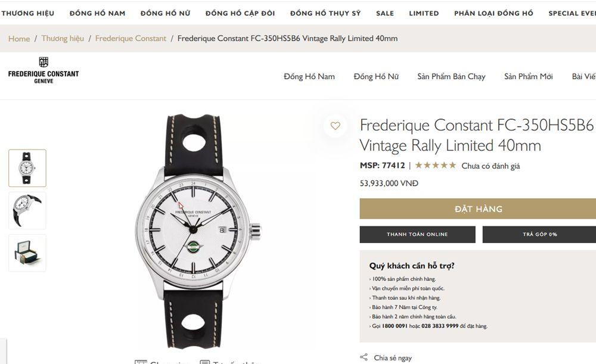Image resolution: width=596 pixels, height=364 pixels.
Task: Click the five-star rating icons
Action: pos(435,166)
